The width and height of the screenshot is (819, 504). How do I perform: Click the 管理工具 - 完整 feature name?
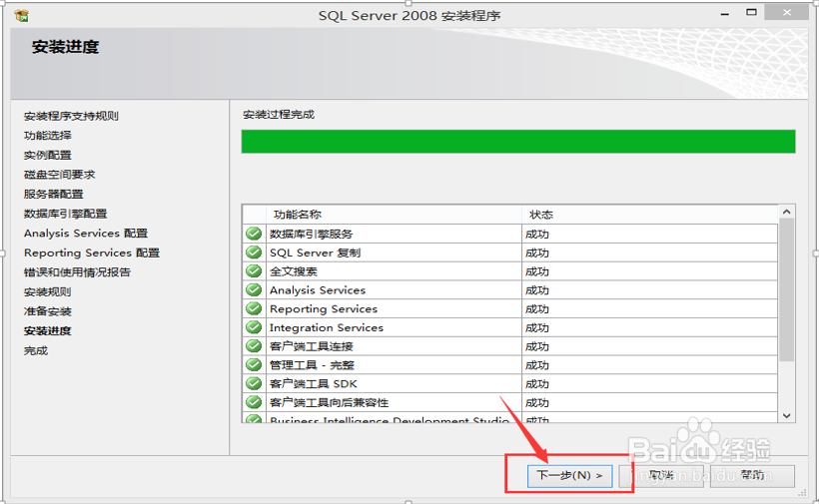click(312, 365)
